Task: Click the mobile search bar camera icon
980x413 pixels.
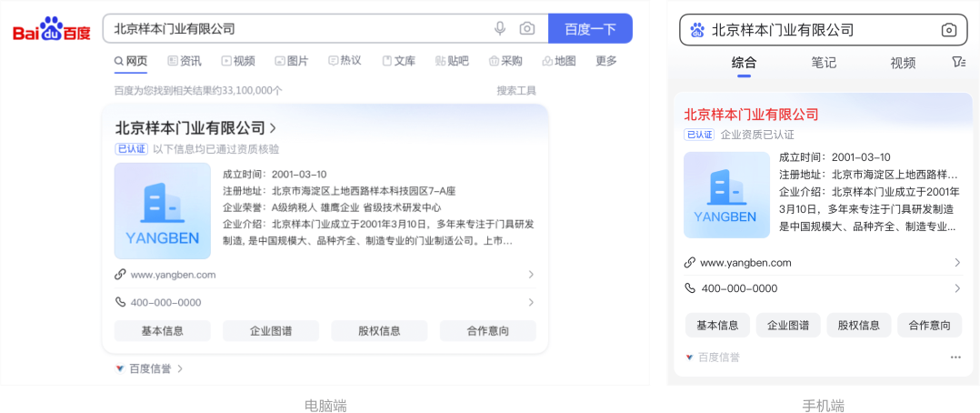Action: coord(948,30)
